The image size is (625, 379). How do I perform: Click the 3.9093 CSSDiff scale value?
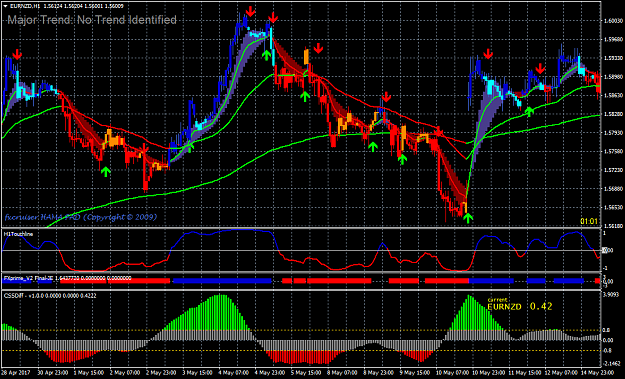(612, 295)
